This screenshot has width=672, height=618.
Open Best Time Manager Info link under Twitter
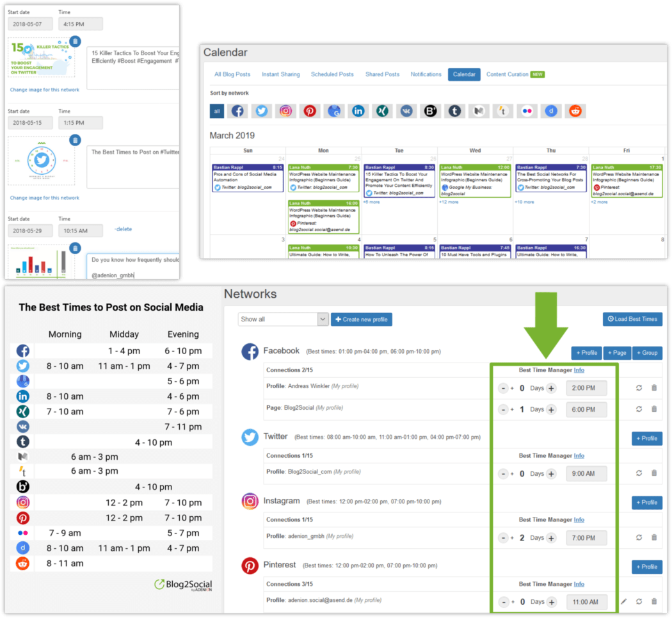(579, 455)
